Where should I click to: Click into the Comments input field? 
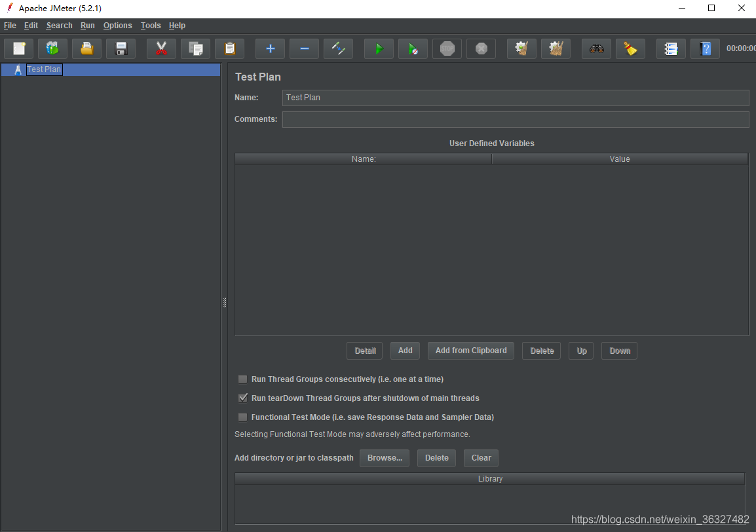tap(516, 120)
